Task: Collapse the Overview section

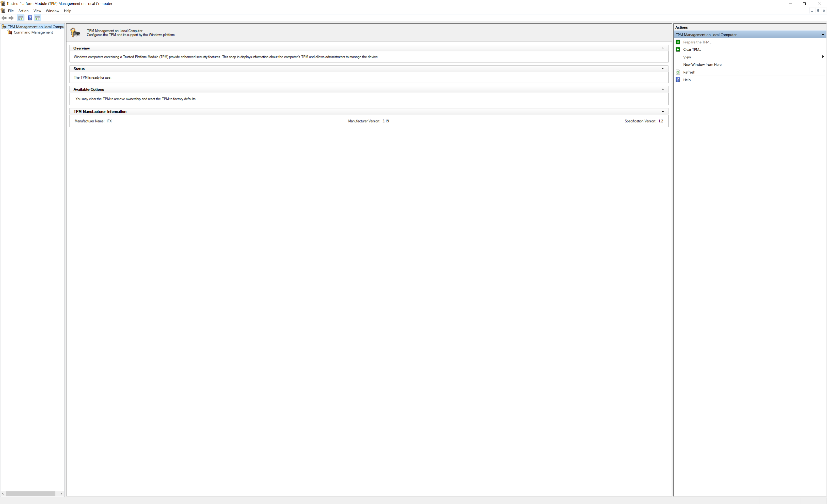Action: (663, 48)
